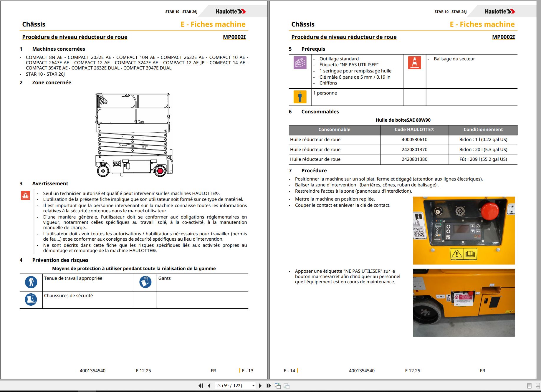Click the 'Prérequis' heading
This screenshot has height=392, width=541.
click(313, 49)
